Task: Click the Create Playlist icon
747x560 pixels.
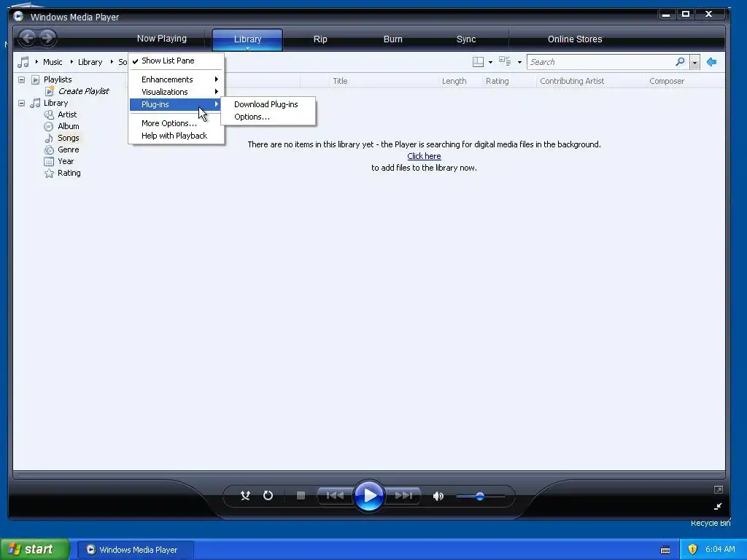Action: 50,90
